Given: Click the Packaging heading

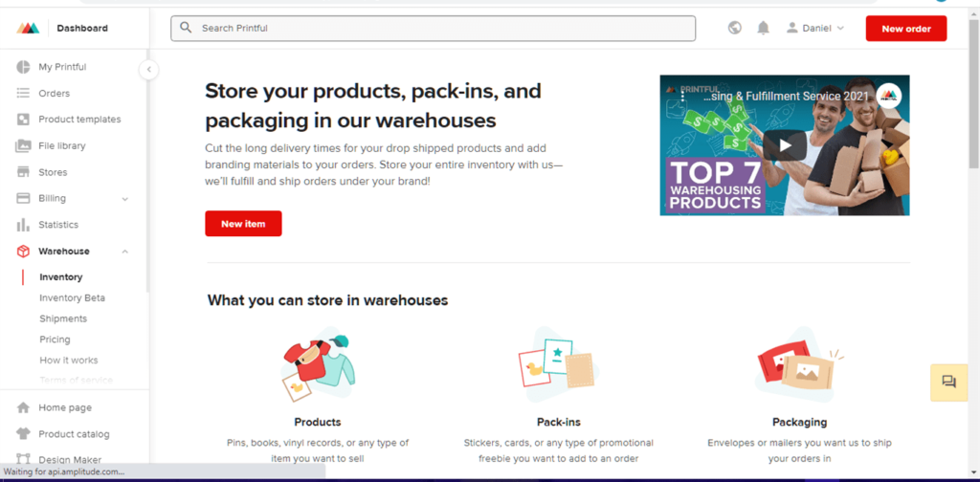Looking at the screenshot, I should point(799,422).
